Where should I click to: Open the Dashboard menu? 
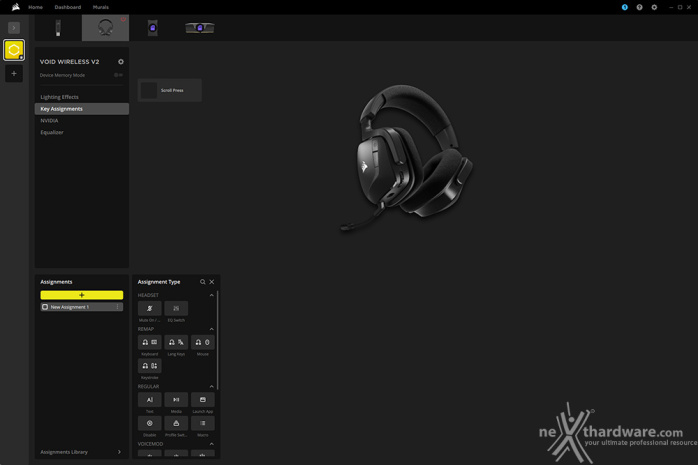click(x=68, y=7)
